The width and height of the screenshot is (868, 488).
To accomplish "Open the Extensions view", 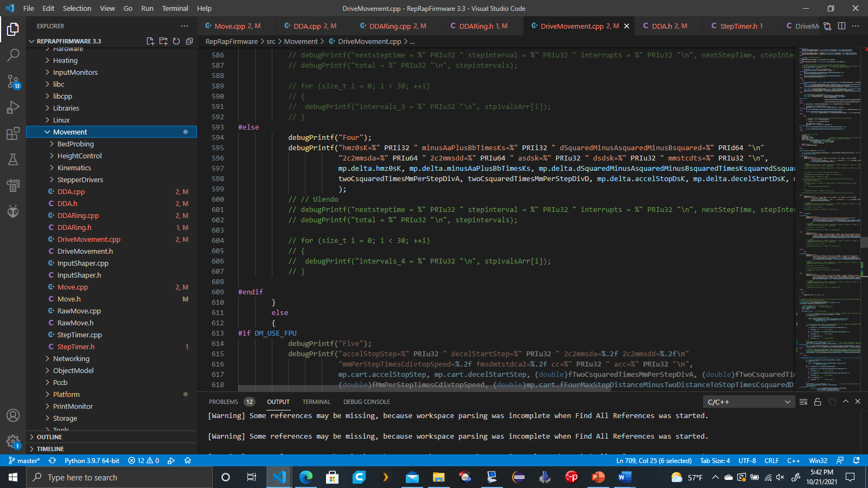I will click(x=13, y=133).
